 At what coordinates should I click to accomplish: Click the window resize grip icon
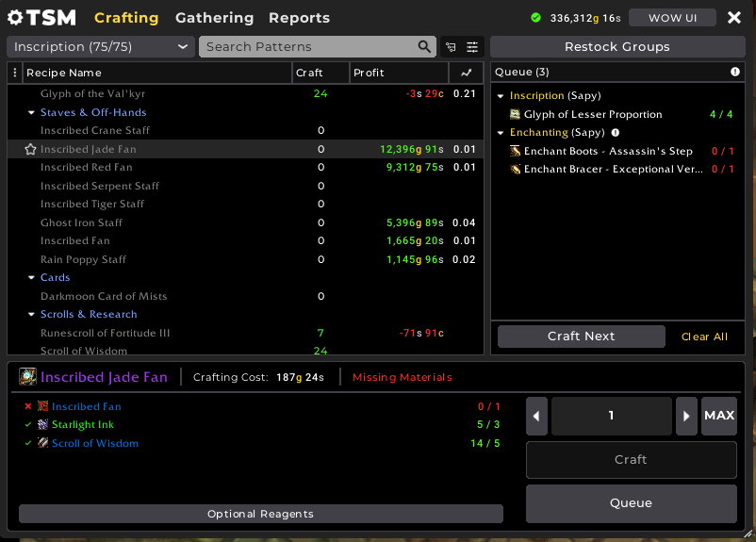point(748,534)
